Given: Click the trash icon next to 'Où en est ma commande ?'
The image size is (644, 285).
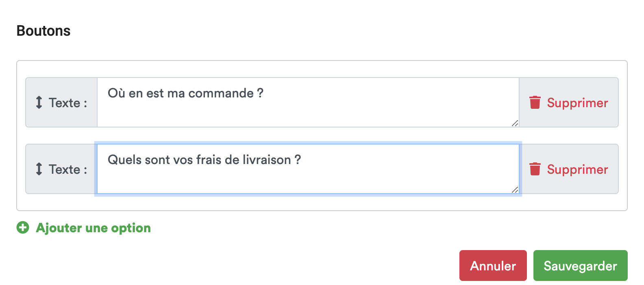Looking at the screenshot, I should click(535, 102).
